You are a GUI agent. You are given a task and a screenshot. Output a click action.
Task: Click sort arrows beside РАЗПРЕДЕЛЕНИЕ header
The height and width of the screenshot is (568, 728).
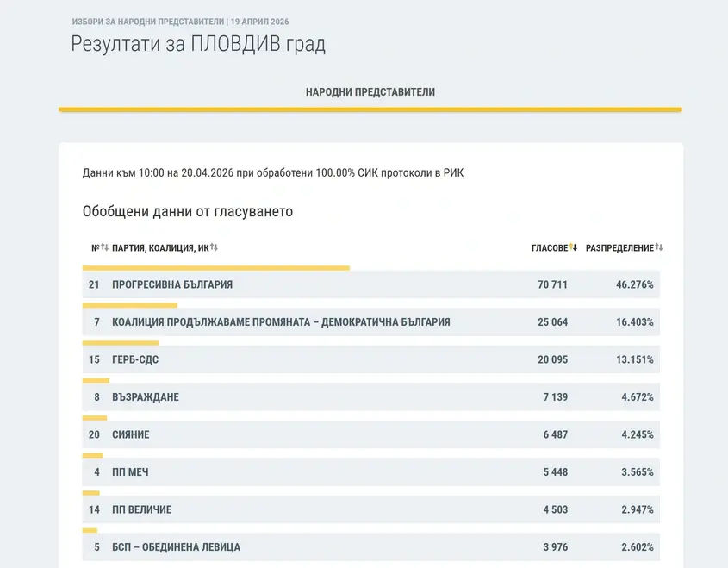[659, 248]
